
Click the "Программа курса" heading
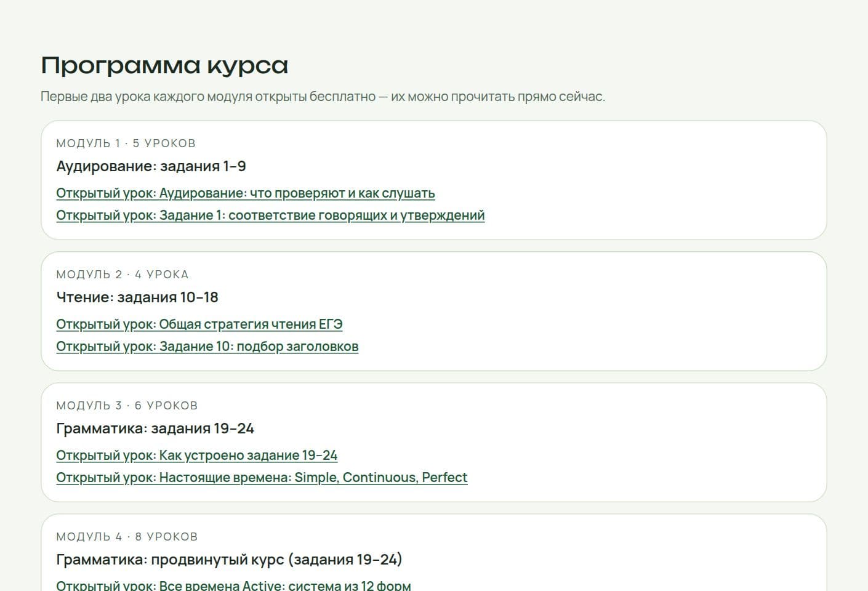point(164,65)
